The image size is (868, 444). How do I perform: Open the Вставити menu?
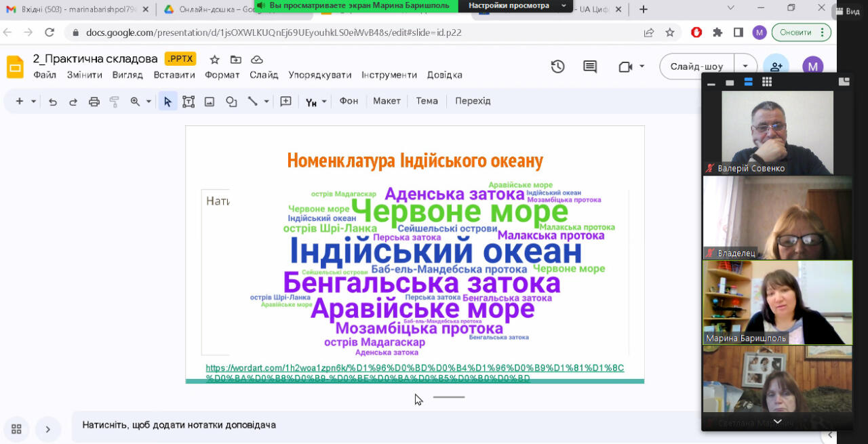click(x=174, y=75)
